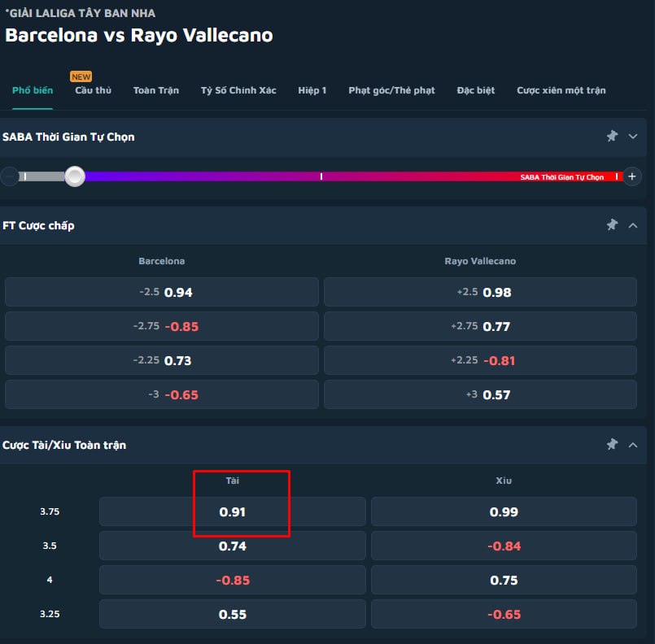Click the 4 line label

pyautogui.click(x=50, y=580)
